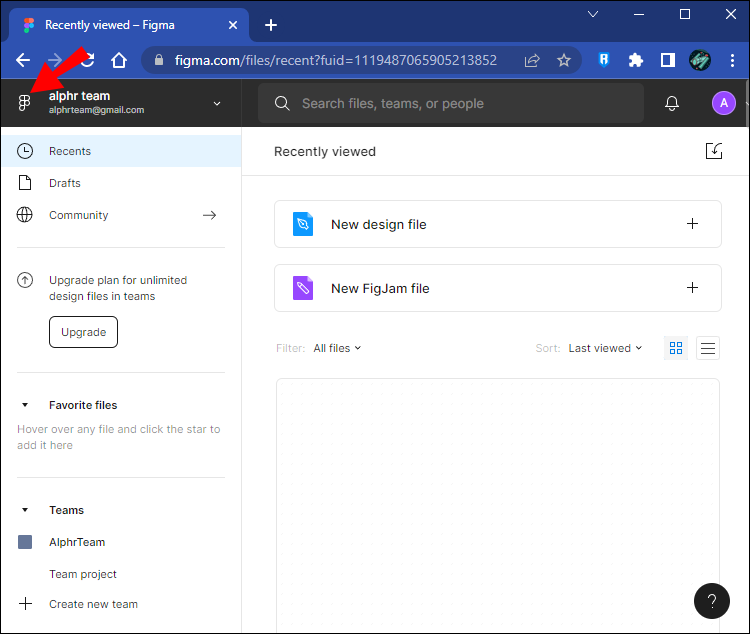The image size is (750, 634).
Task: Open Drafts in the sidebar
Action: tap(65, 183)
